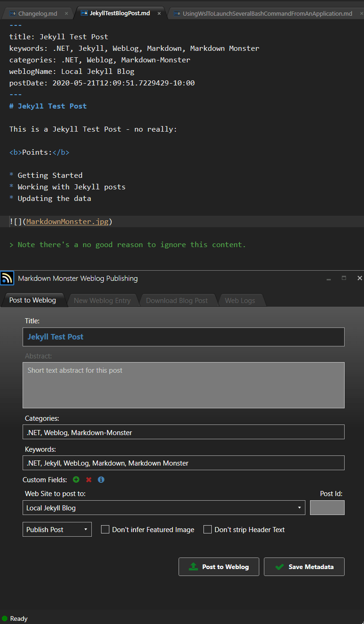Image resolution: width=364 pixels, height=624 pixels.
Task: Close the UsingWslToLaunchSeveralBashCommand tab
Action: 361,13
